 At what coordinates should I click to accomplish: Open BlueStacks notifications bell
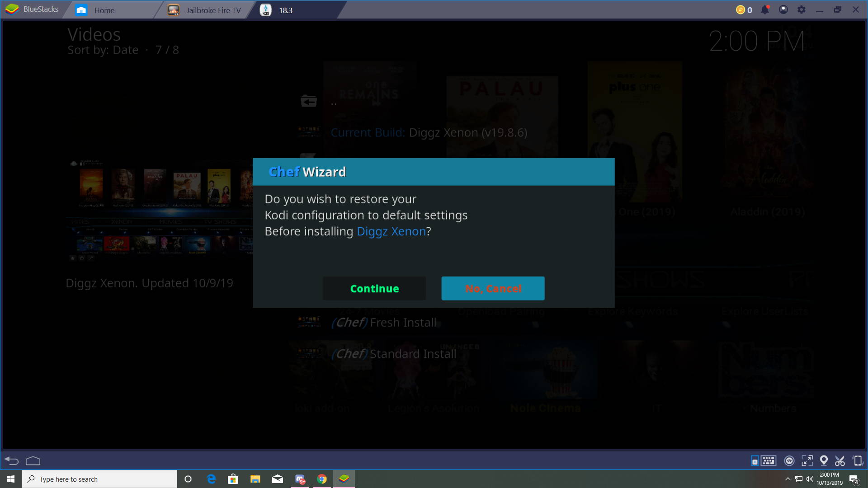(x=765, y=9)
